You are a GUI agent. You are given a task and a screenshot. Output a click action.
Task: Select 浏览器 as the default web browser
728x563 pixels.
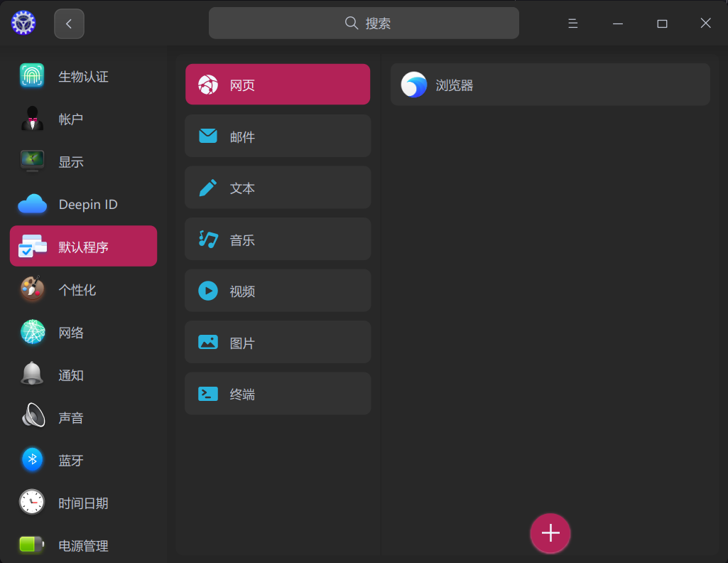[x=550, y=84]
